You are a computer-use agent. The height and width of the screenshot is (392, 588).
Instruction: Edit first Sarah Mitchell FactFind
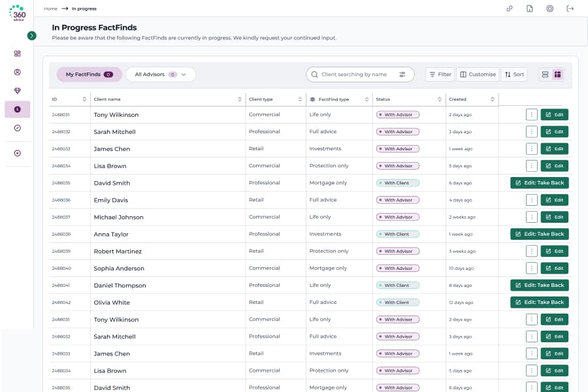[554, 132]
